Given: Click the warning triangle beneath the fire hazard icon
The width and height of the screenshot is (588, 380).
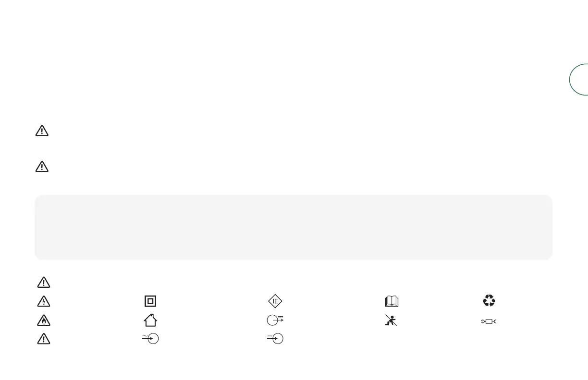Looking at the screenshot, I should tap(43, 338).
